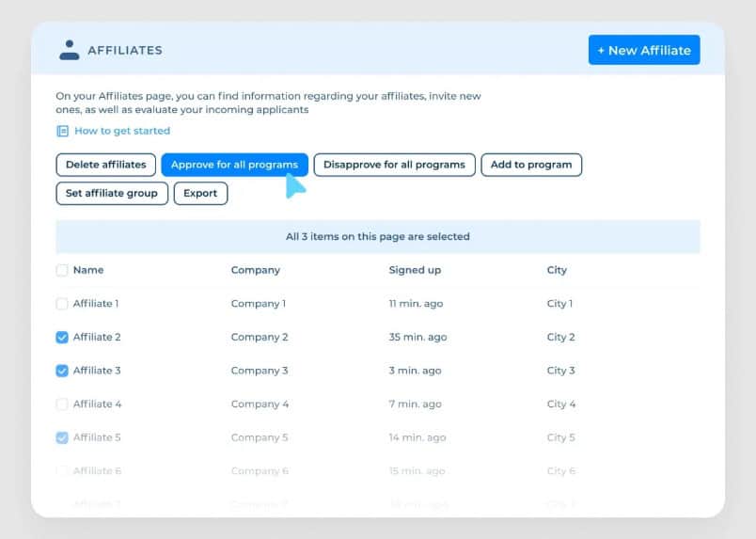Export the selected affiliates
Screen dimensions: 756x539
(x=200, y=193)
